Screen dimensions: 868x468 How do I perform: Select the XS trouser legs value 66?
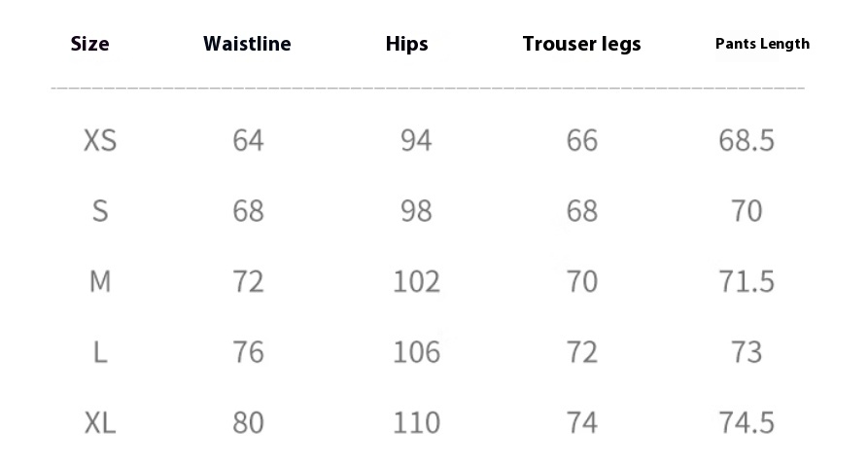(582, 140)
